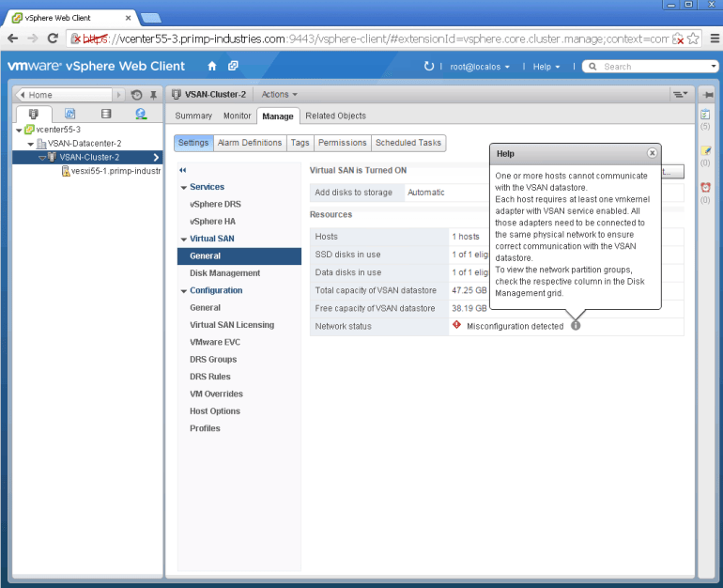Collapse the Virtual SAN section
The width and height of the screenshot is (723, 588).
(183, 239)
